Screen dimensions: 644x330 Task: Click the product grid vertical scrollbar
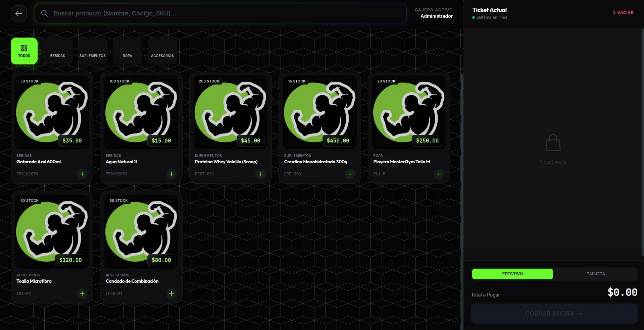point(462,201)
